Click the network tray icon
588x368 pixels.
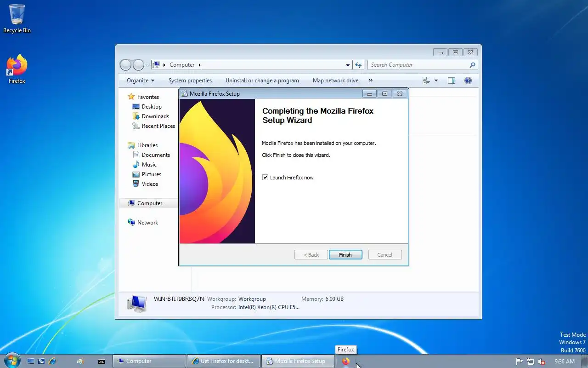coord(531,362)
